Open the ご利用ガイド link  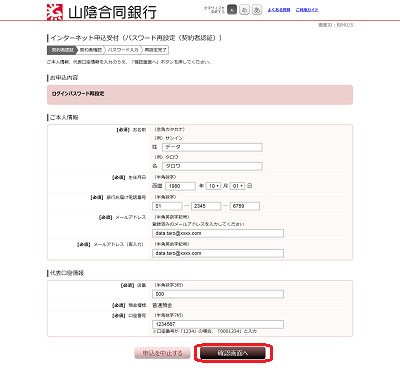pyautogui.click(x=307, y=10)
